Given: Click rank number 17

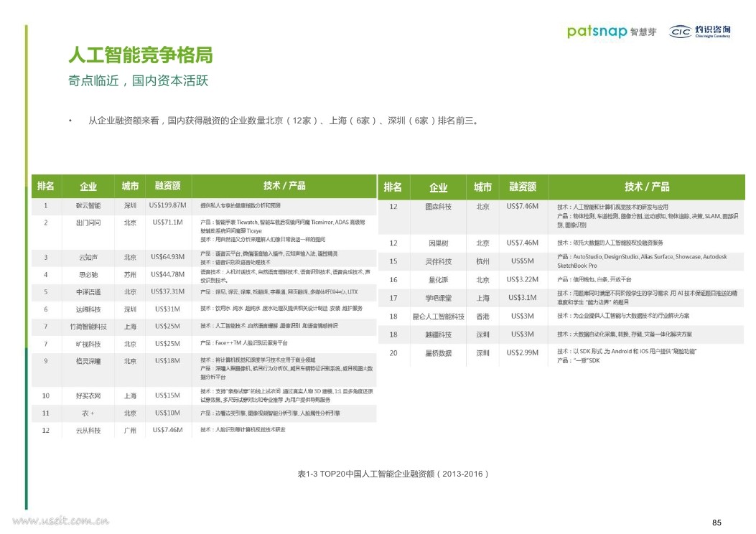Looking at the screenshot, I should click(393, 299).
